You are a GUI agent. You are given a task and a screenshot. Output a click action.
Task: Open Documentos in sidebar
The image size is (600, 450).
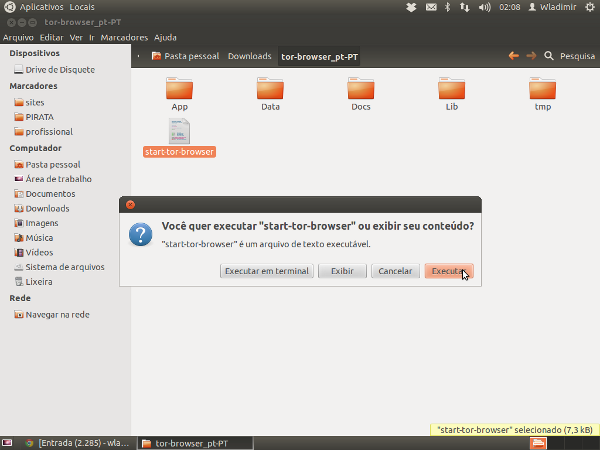(x=44, y=194)
